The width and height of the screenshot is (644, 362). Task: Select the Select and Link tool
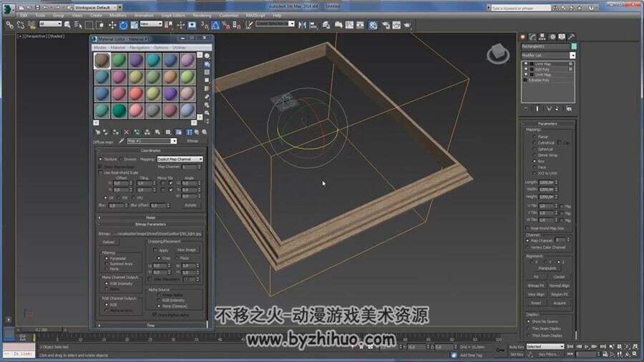[9, 25]
